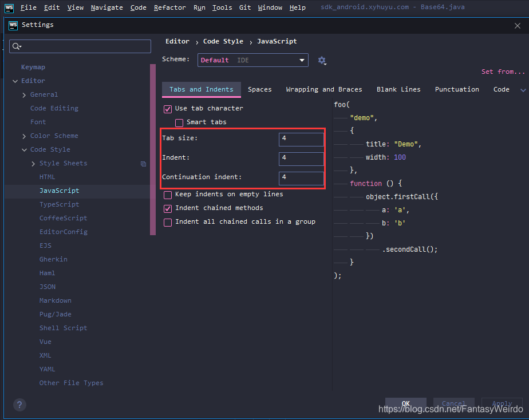The height and width of the screenshot is (420, 529).
Task: Focus the Indent field
Action: coord(301,159)
